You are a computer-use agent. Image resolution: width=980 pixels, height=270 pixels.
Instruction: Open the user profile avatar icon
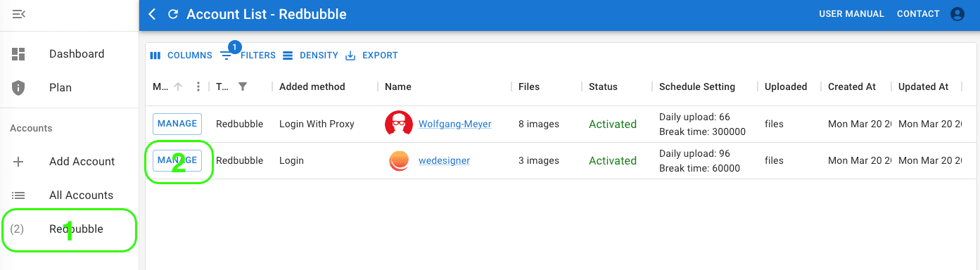957,14
